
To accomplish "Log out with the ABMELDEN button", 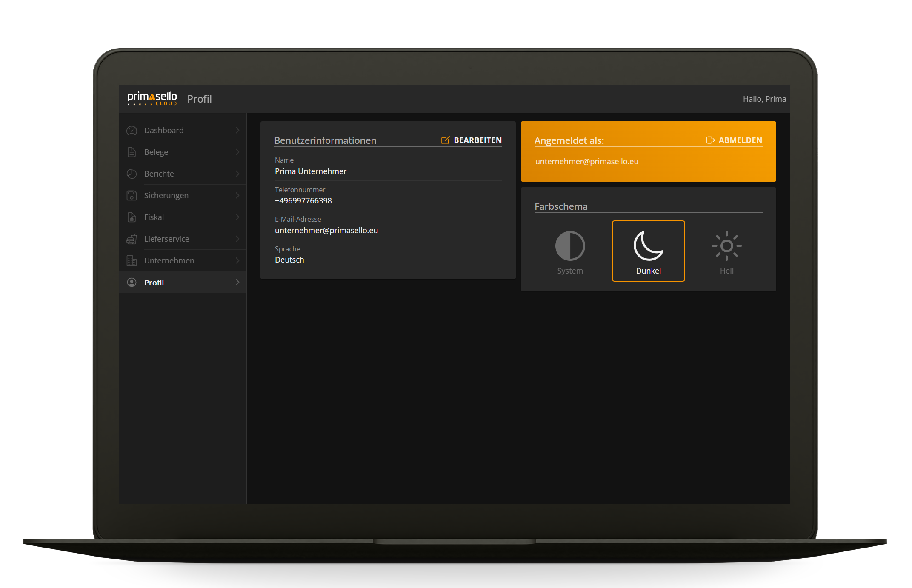I will click(x=734, y=140).
